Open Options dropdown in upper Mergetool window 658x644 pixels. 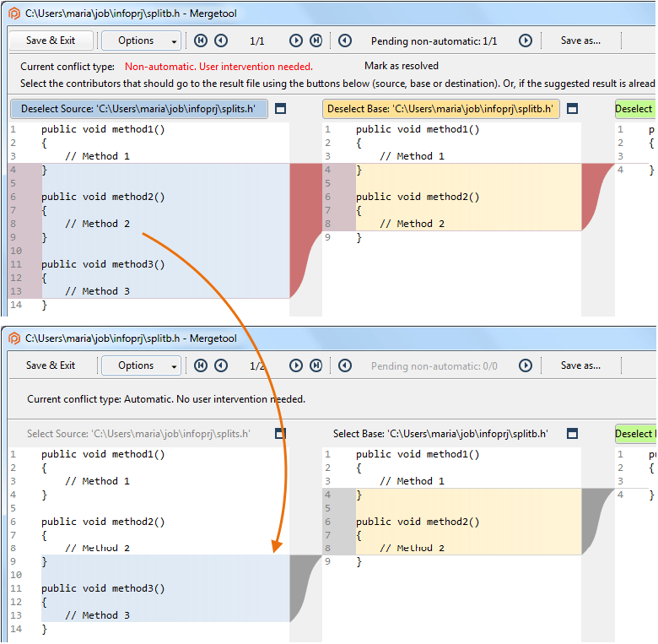coord(142,41)
